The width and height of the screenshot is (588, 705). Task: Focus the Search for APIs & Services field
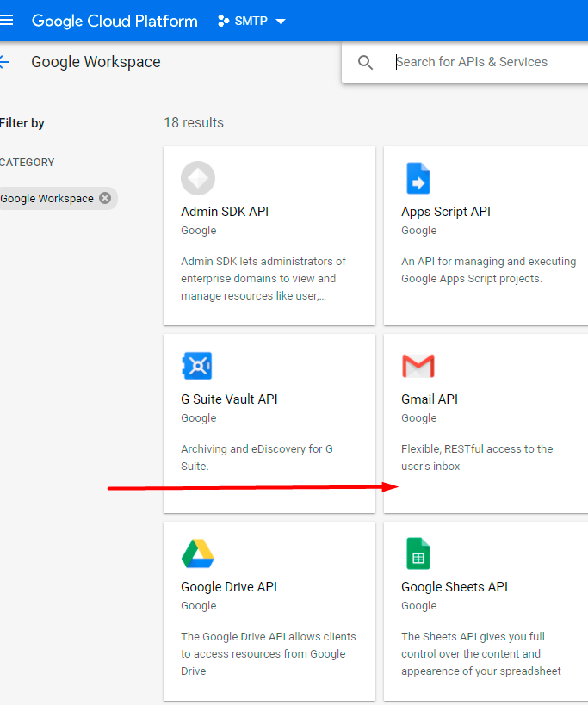(x=482, y=62)
